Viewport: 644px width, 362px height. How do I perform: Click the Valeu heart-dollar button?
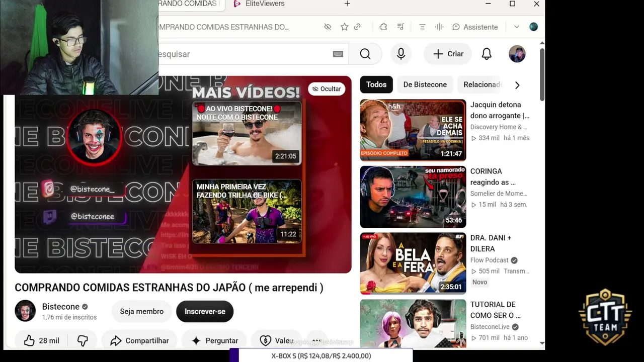coord(276,341)
